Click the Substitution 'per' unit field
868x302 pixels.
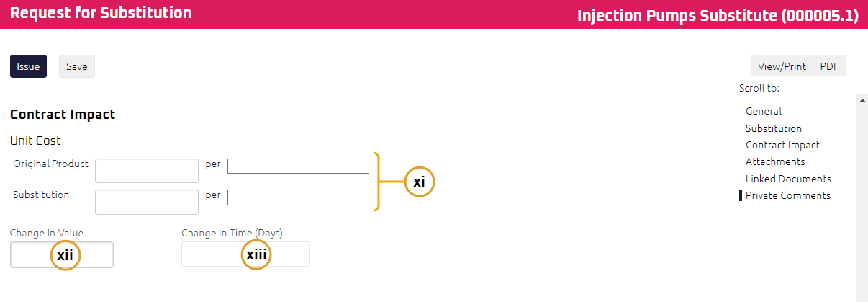(x=298, y=197)
